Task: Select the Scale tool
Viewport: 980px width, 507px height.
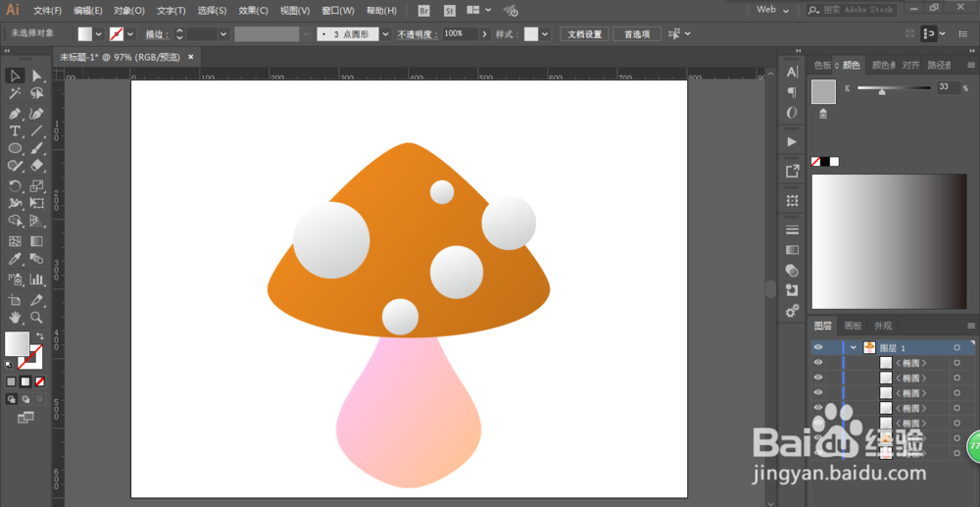Action: (37, 185)
